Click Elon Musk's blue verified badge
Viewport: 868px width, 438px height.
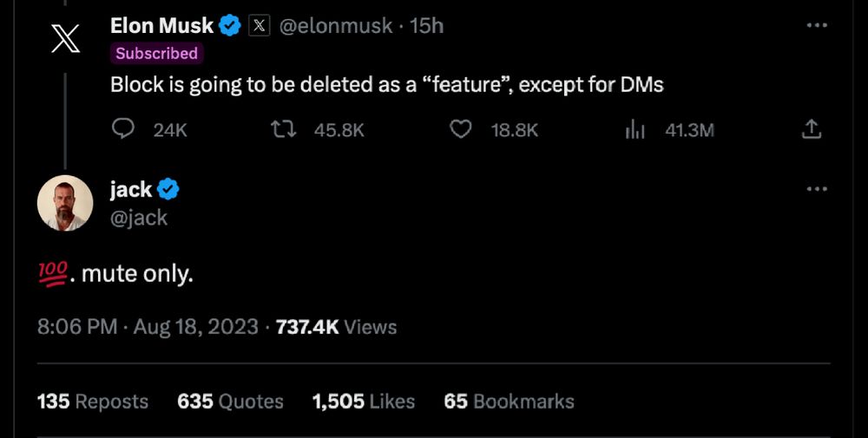[x=230, y=26]
